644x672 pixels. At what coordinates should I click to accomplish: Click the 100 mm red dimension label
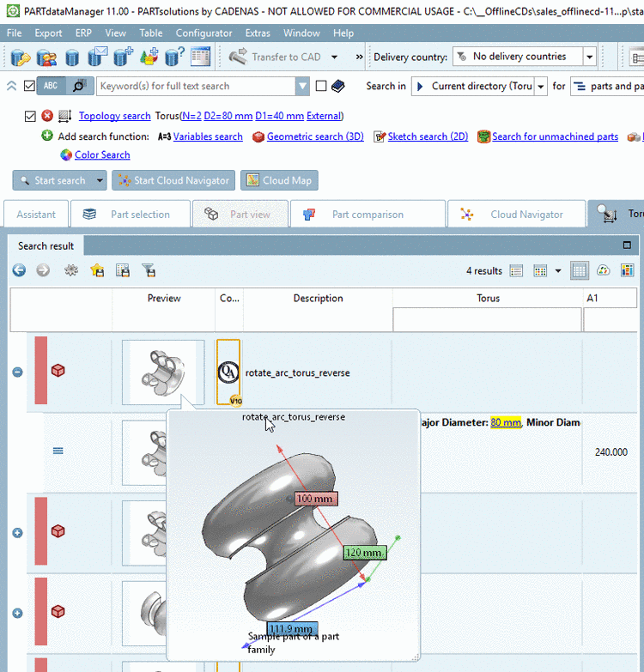click(315, 499)
